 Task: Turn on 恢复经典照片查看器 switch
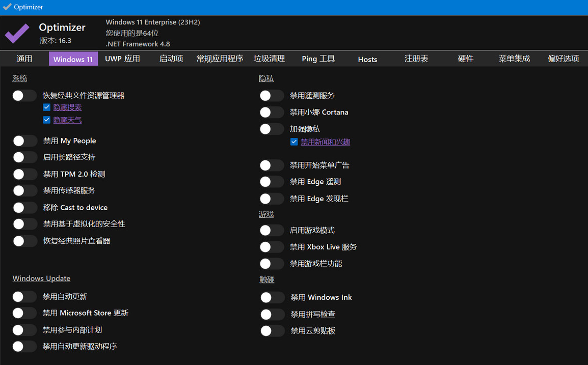25,241
